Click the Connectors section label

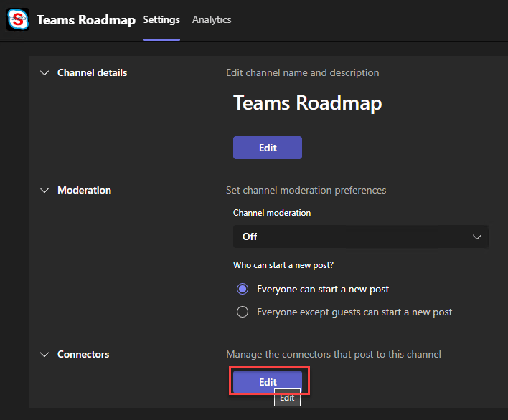(83, 354)
